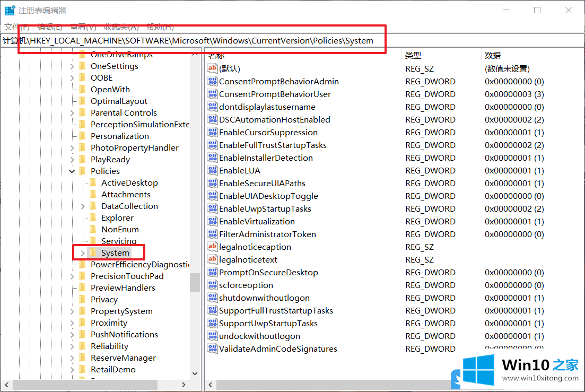
Task: Click the EnableLUA data value 0x00000001 (1)
Action: (514, 170)
